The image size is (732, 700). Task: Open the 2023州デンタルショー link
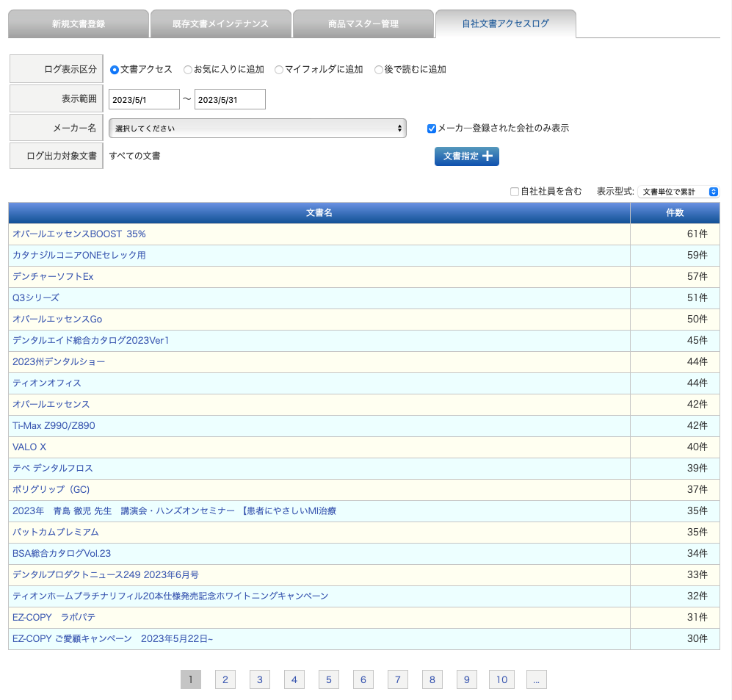[x=59, y=362]
